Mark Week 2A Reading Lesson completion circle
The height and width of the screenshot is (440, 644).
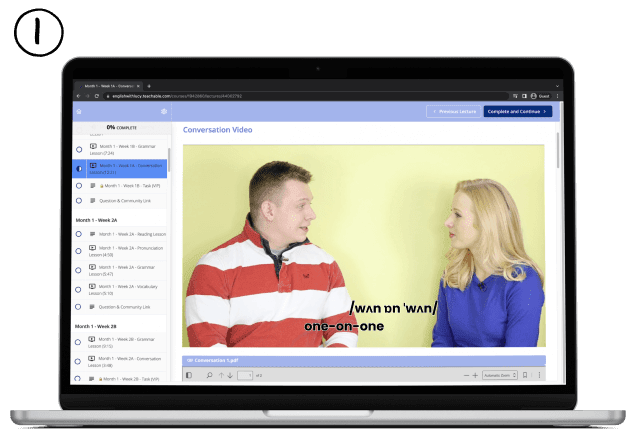coord(79,234)
